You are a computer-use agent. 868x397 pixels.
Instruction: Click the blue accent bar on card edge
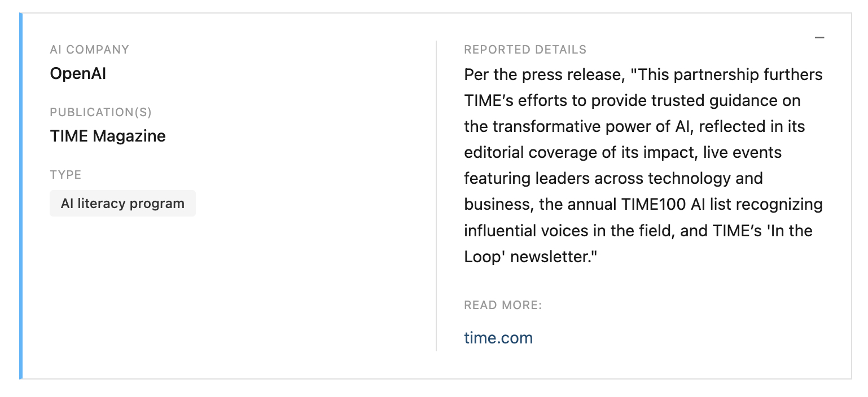21,196
